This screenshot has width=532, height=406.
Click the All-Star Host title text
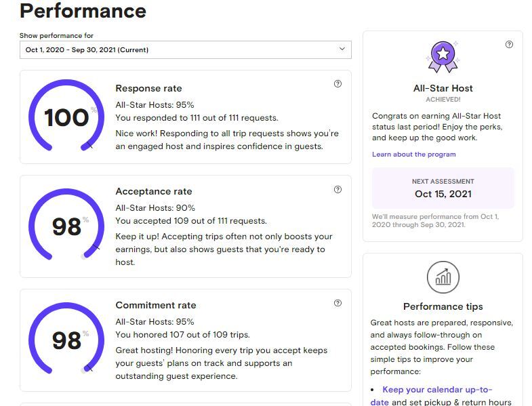click(443, 88)
